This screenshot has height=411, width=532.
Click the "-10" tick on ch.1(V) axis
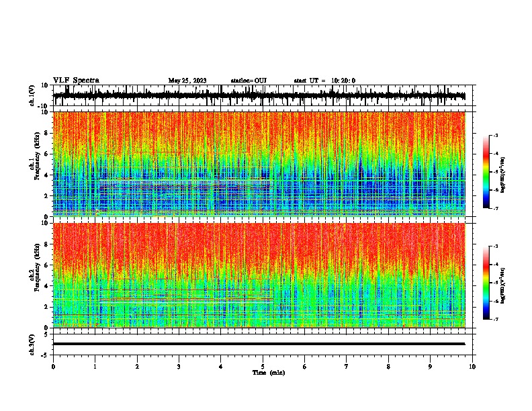point(44,106)
